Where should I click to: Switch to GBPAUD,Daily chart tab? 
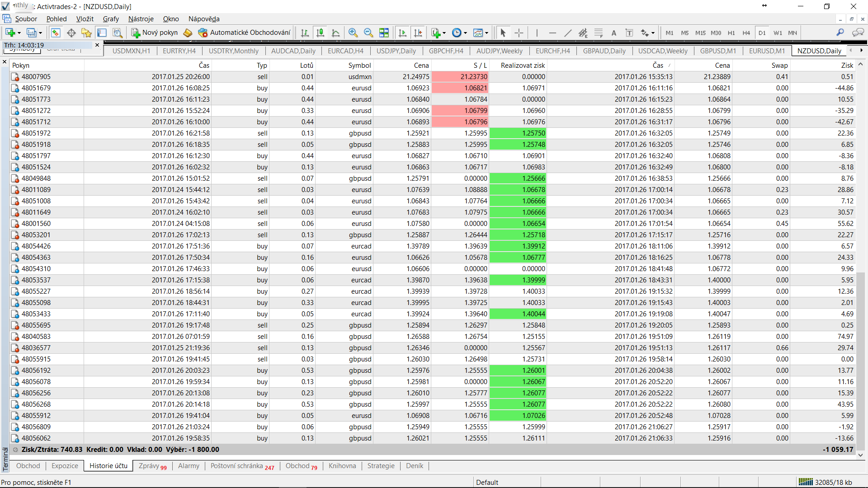604,51
